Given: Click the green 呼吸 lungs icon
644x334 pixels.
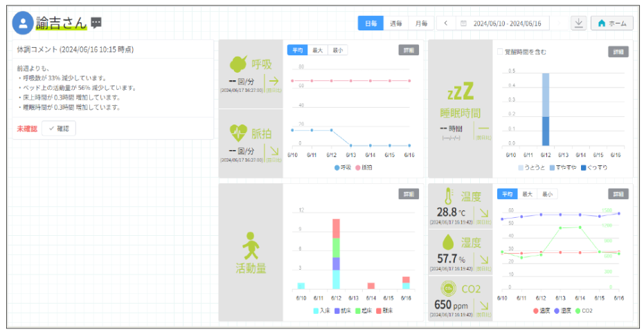Looking at the screenshot, I should click(238, 64).
